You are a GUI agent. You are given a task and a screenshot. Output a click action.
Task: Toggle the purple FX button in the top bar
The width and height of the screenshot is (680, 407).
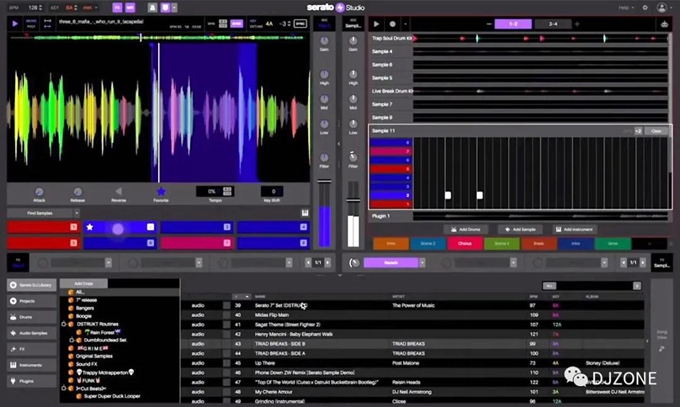click(x=117, y=7)
